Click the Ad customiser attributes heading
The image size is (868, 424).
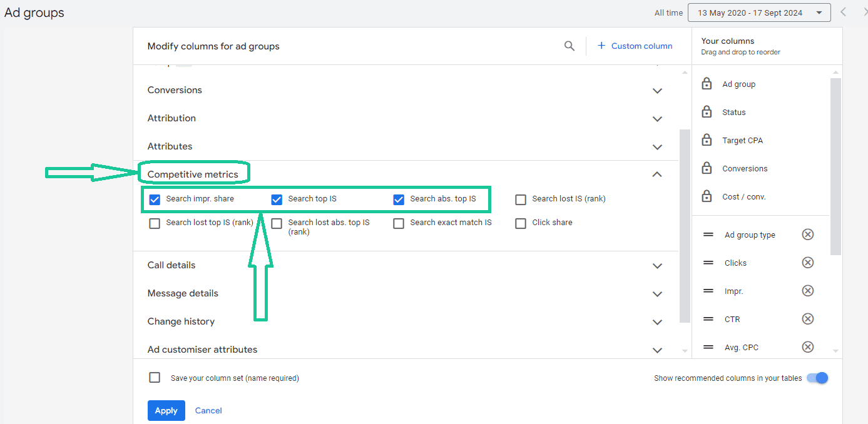202,350
